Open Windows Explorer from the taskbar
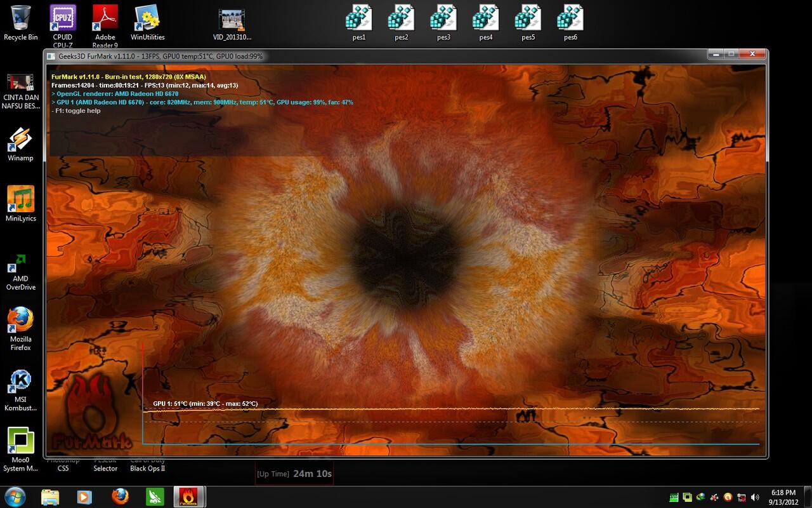812x508 pixels. click(x=50, y=497)
